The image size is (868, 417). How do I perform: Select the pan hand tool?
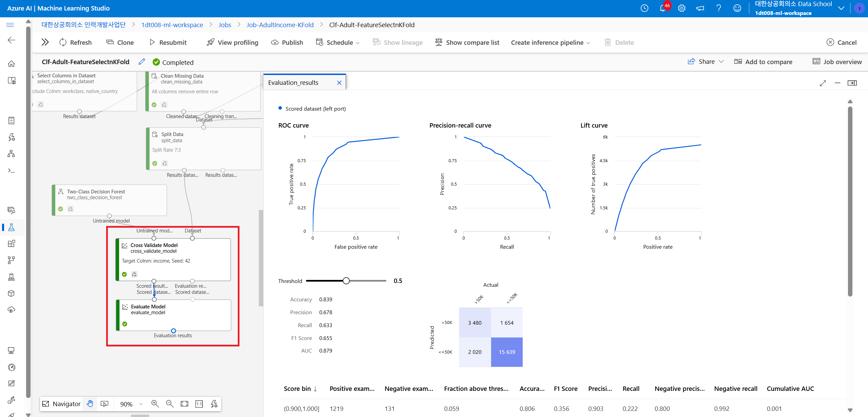(90, 404)
